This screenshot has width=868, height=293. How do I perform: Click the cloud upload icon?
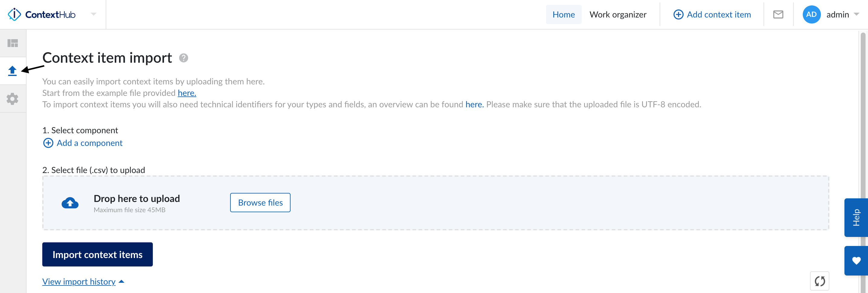(x=70, y=203)
